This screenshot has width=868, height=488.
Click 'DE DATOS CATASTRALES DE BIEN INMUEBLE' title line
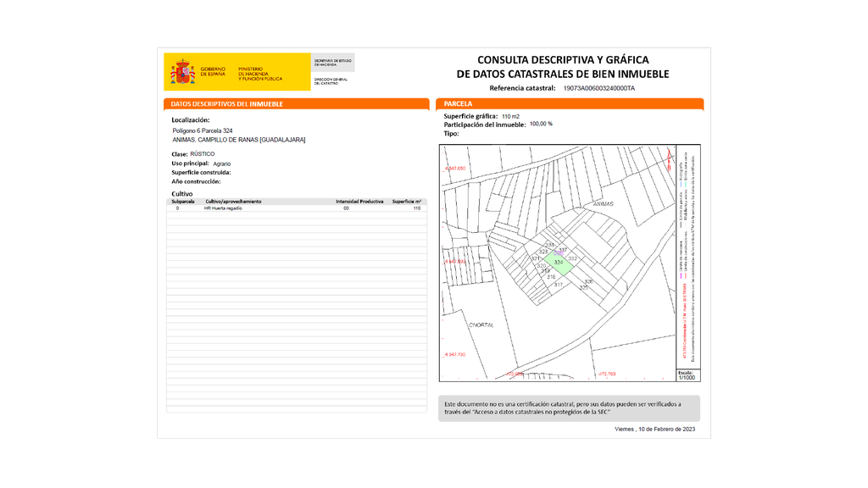(x=563, y=75)
